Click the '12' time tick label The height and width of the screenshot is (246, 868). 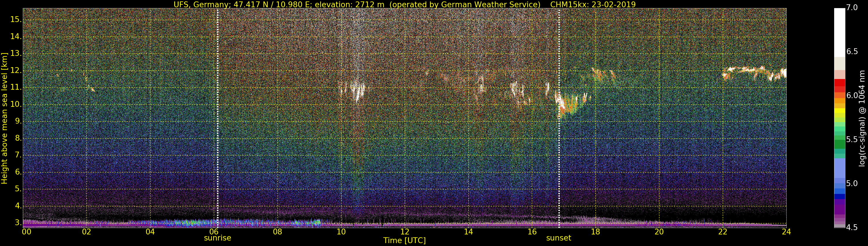click(x=405, y=232)
